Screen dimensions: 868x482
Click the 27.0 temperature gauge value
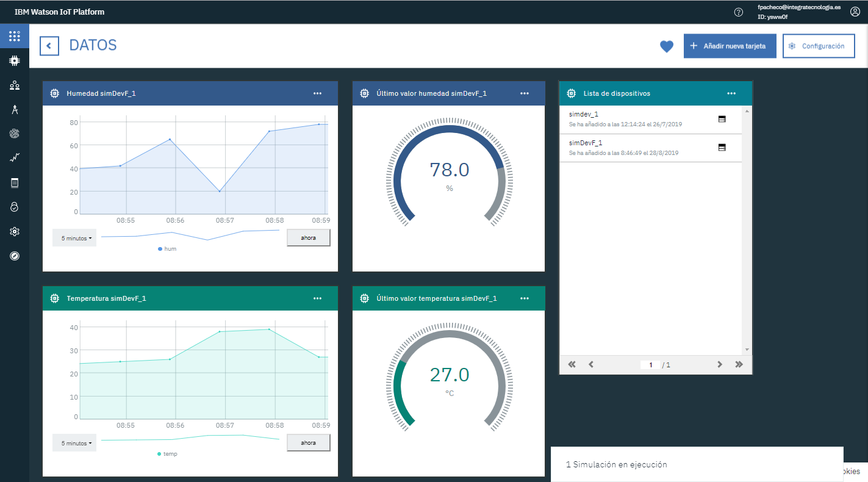450,375
